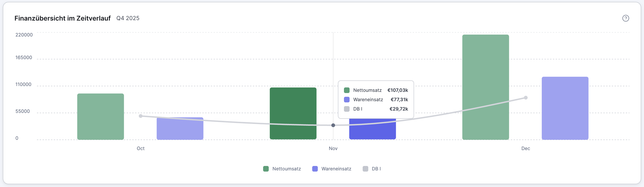Click the Dec axis label
This screenshot has height=187, width=644.
526,148
